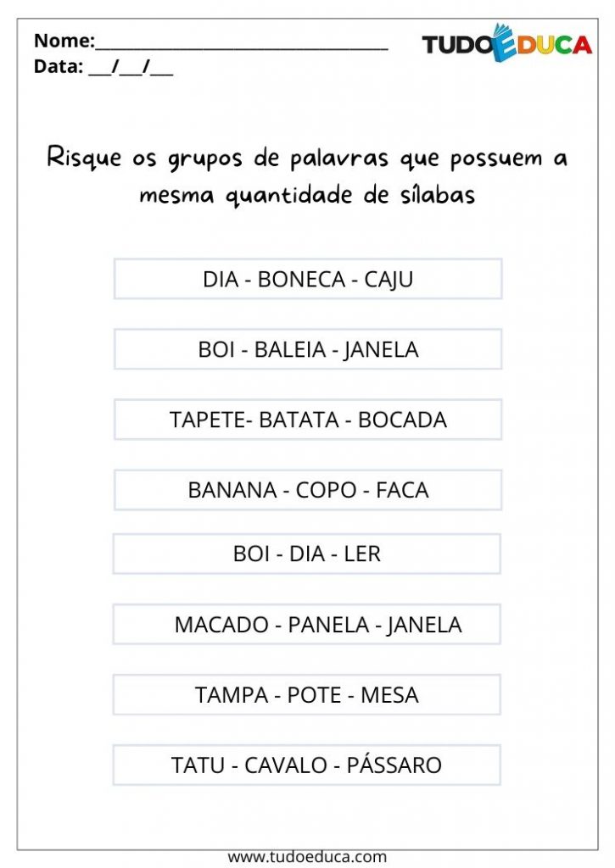The height and width of the screenshot is (868, 615).
Task: Open the www.tudoeduca.com link
Action: click(x=307, y=857)
